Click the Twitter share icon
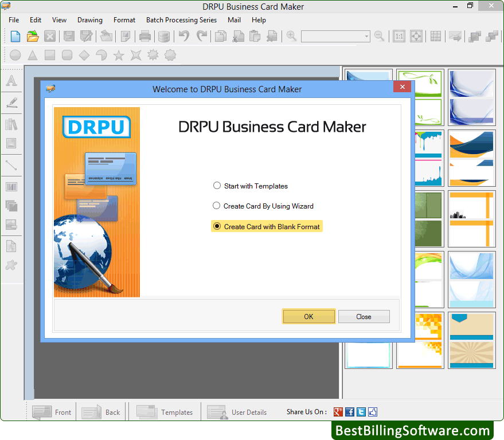Screen dimensions: 504x440 pos(361,412)
